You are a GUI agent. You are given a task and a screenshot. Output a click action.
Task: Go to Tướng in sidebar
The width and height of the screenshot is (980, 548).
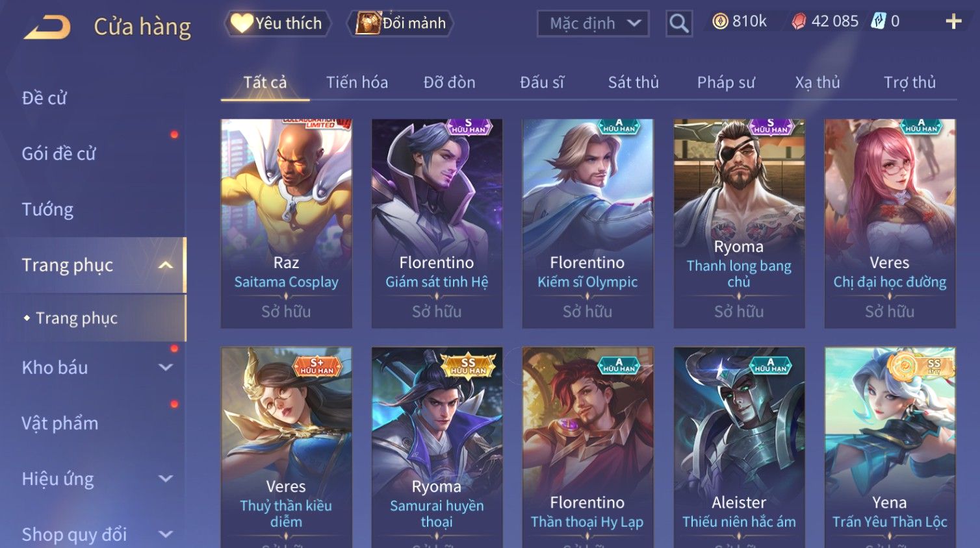point(47,210)
